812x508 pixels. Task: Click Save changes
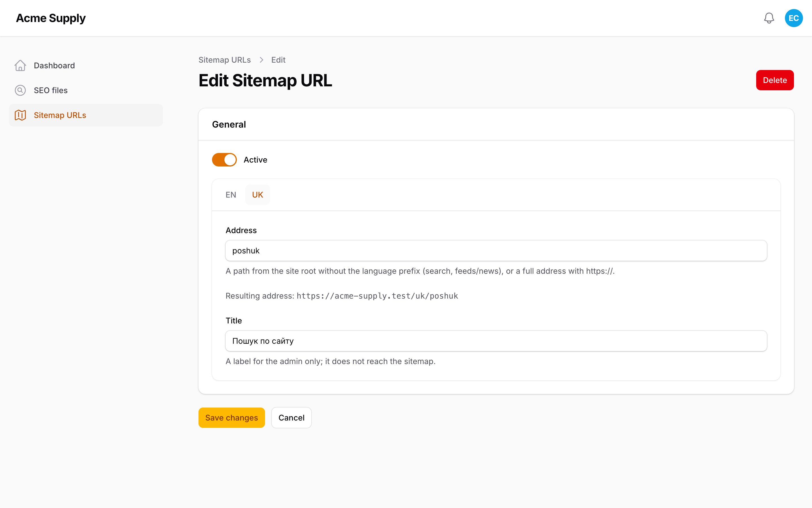pyautogui.click(x=231, y=418)
